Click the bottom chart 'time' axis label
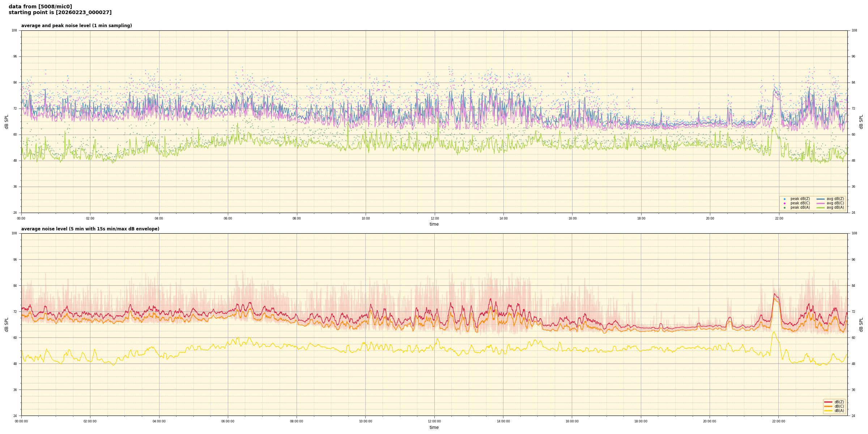The width and height of the screenshot is (868, 434). click(x=434, y=427)
